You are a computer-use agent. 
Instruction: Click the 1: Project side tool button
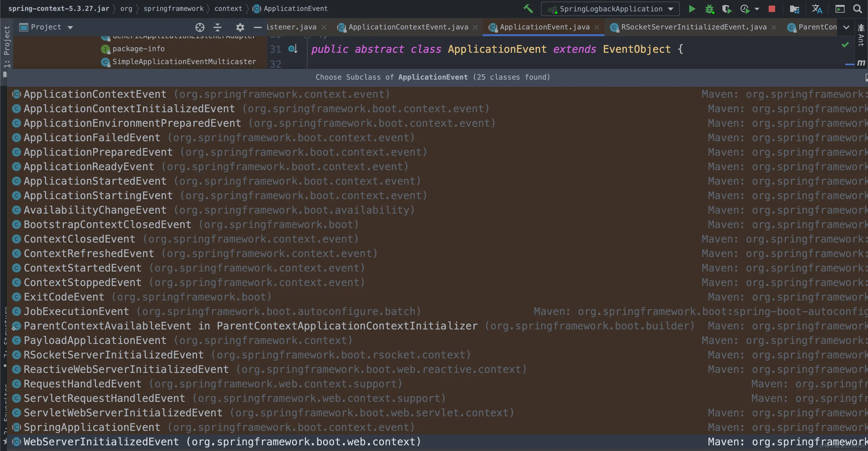pos(6,47)
